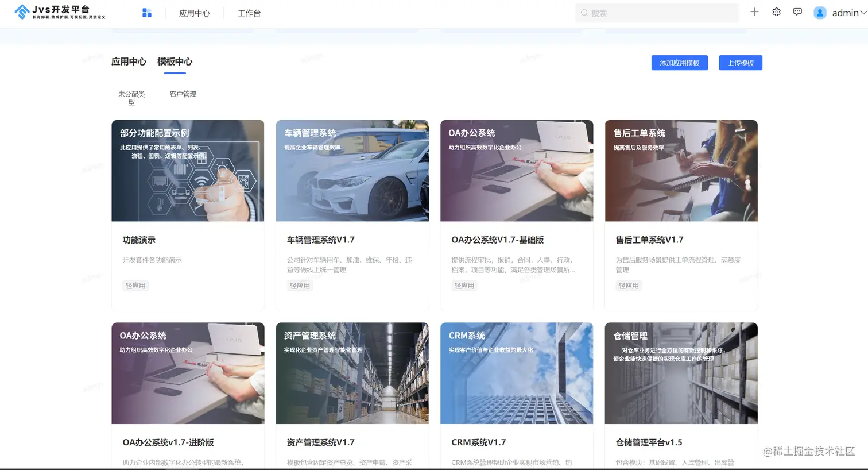Select the 资产管理系统V1.7 title
The height and width of the screenshot is (470, 868).
(321, 442)
